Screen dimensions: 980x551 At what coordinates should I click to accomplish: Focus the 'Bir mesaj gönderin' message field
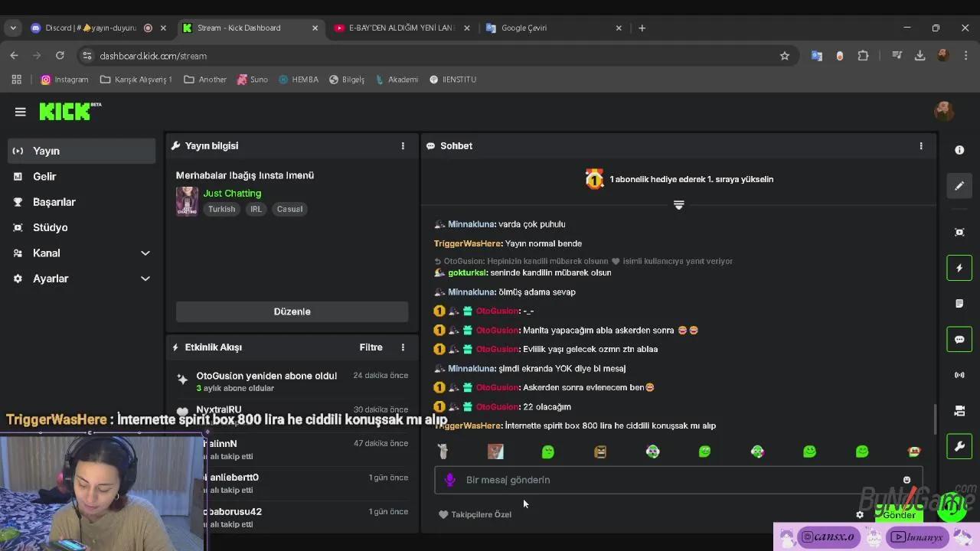pyautogui.click(x=674, y=480)
